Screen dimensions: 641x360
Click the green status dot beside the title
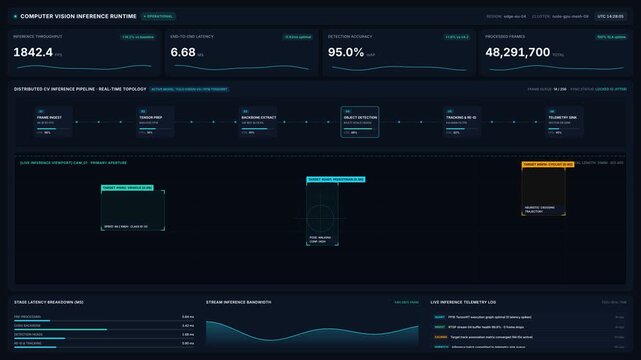tap(15, 16)
